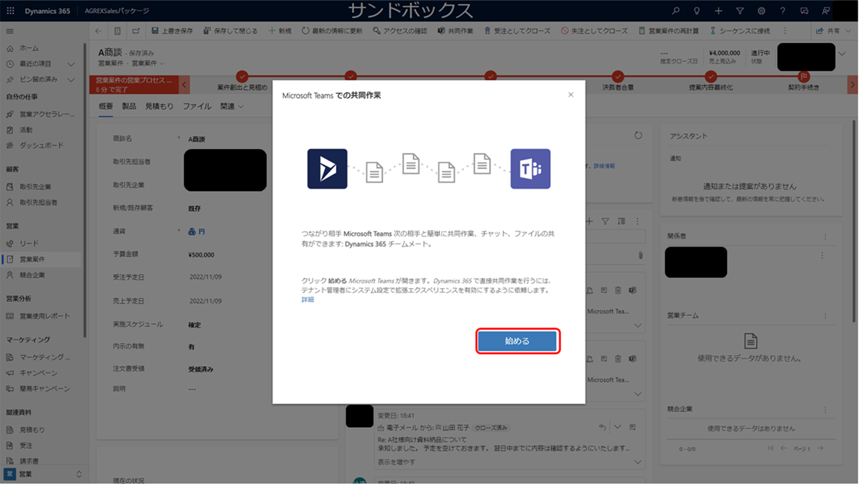
Task: Open the 営業案件 form selector dropdown
Action: click(147, 63)
